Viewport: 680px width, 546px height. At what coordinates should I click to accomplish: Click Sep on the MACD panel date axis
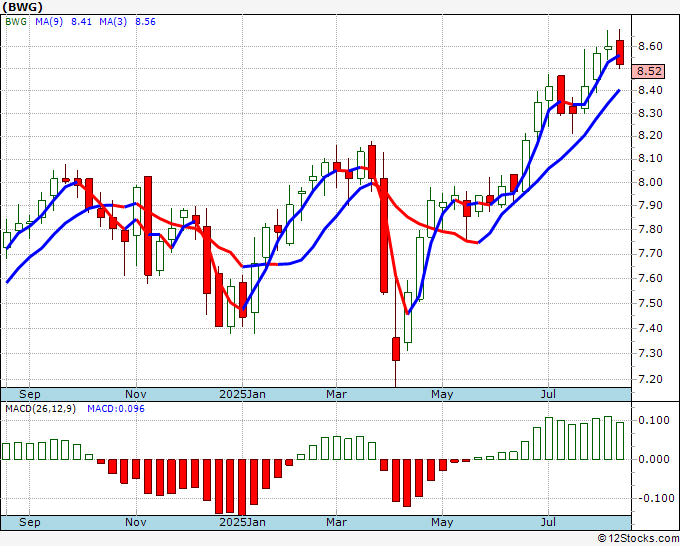pos(29,522)
